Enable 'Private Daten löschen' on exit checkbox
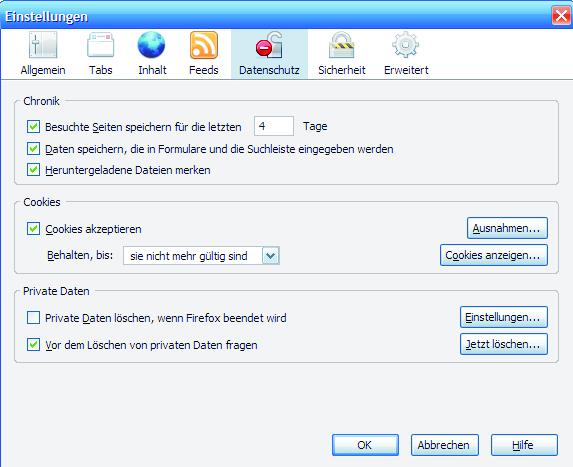The image size is (573, 467). pos(33,318)
